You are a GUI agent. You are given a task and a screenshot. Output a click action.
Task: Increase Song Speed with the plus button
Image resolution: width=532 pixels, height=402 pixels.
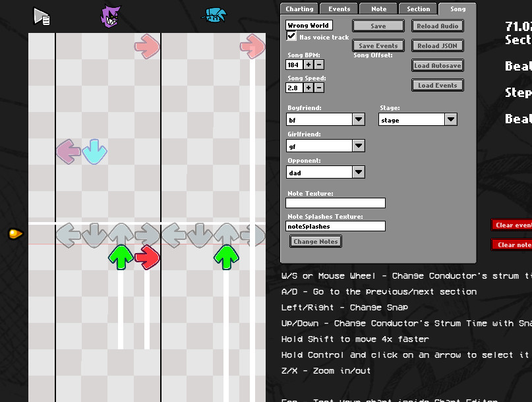(309, 88)
